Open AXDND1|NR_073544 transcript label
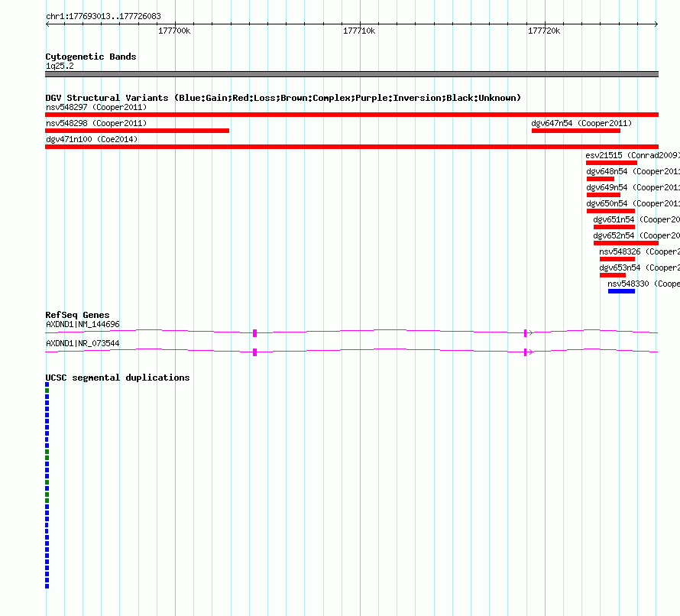The height and width of the screenshot is (616, 680). coord(83,343)
